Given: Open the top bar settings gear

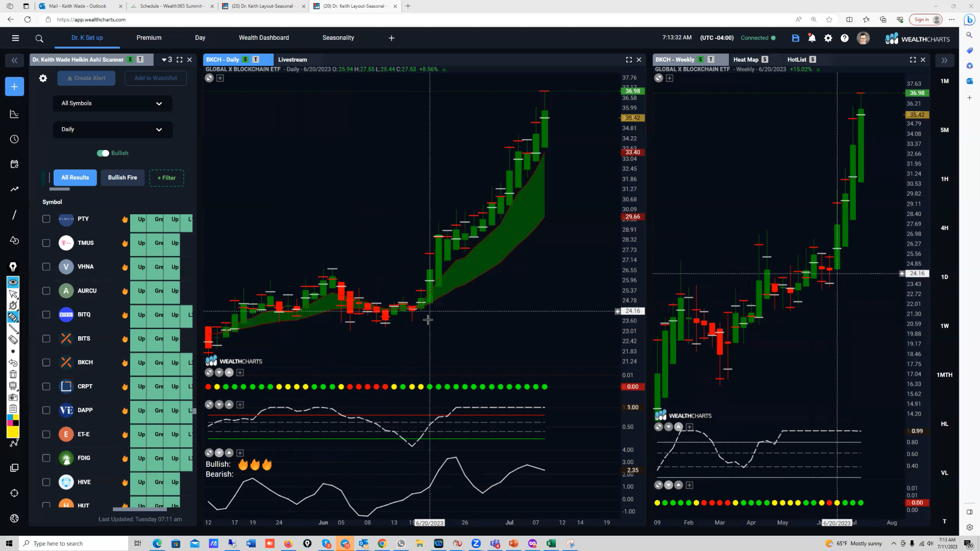Looking at the screenshot, I should coord(828,38).
